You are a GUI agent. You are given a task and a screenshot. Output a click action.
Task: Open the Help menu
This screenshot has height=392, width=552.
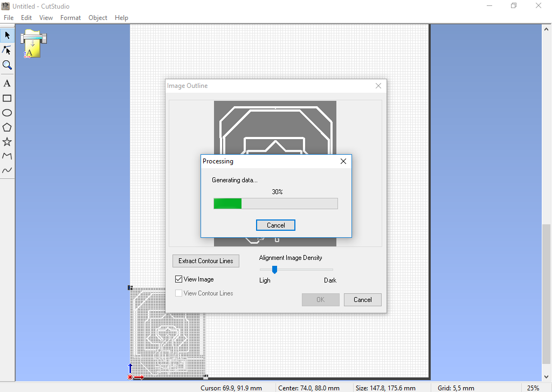(x=121, y=18)
